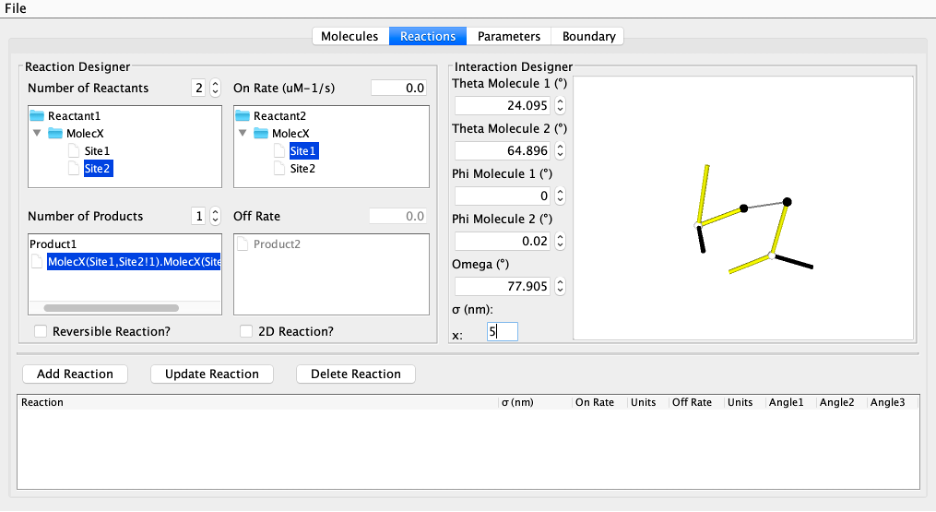Screen dimensions: 936x512
Task: Select Site2 under Reactant2
Action: [303, 169]
